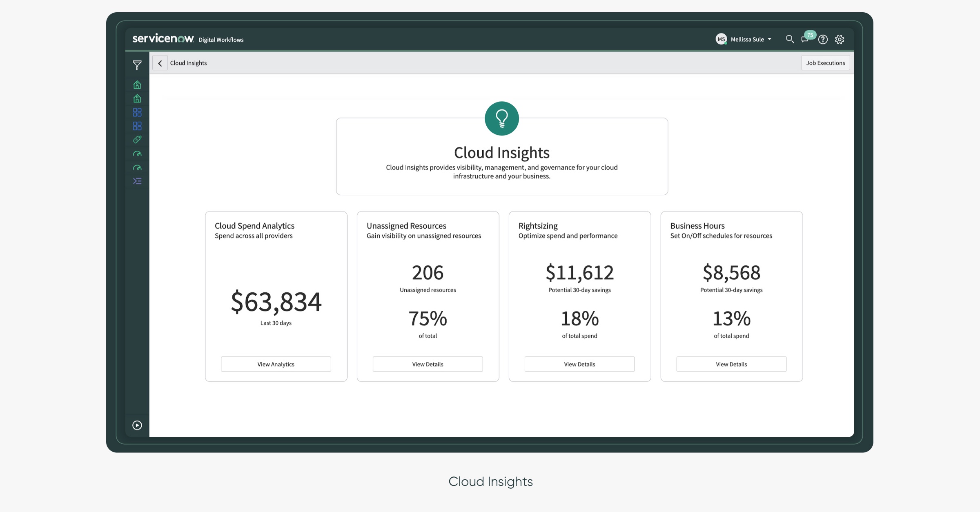The height and width of the screenshot is (512, 980).
Task: Click the Cloud Insights description paragraph
Action: [x=502, y=172]
